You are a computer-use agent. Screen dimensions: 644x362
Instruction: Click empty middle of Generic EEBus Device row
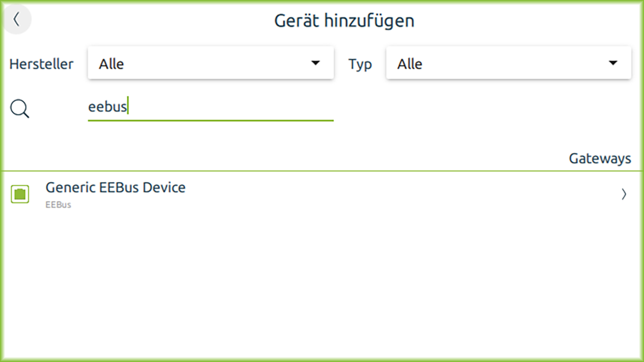tap(388, 194)
